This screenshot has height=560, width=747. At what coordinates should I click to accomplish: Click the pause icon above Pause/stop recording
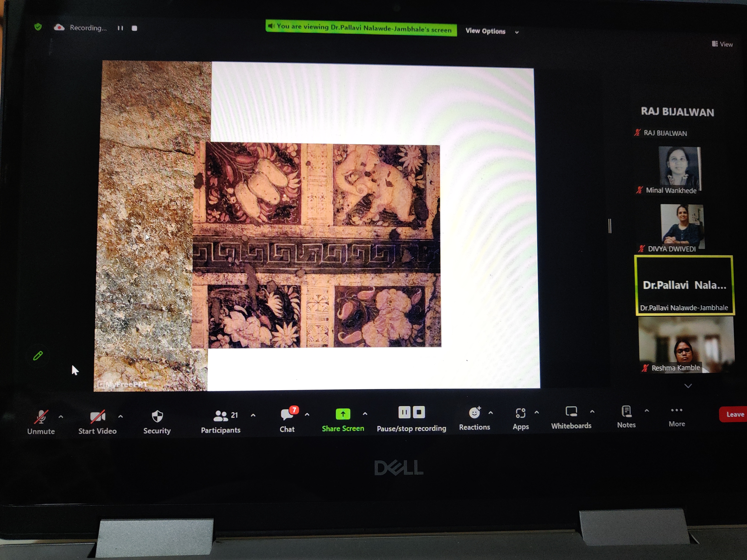404,412
